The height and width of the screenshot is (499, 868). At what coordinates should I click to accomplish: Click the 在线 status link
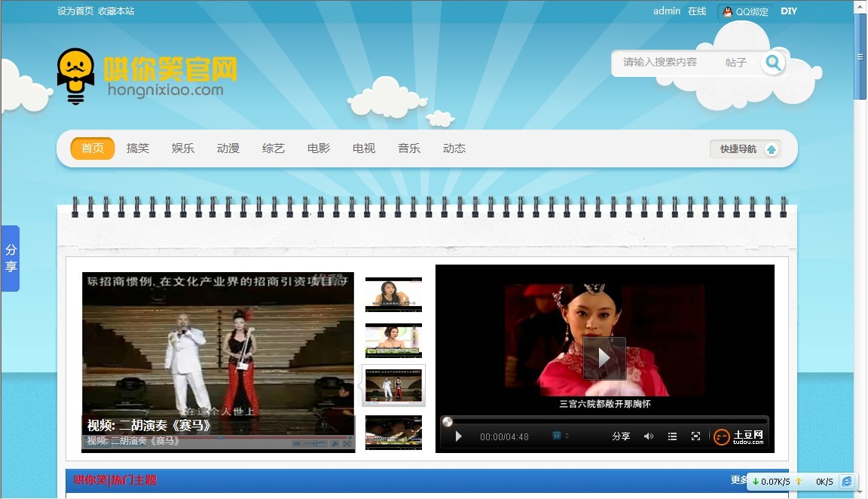coord(697,11)
